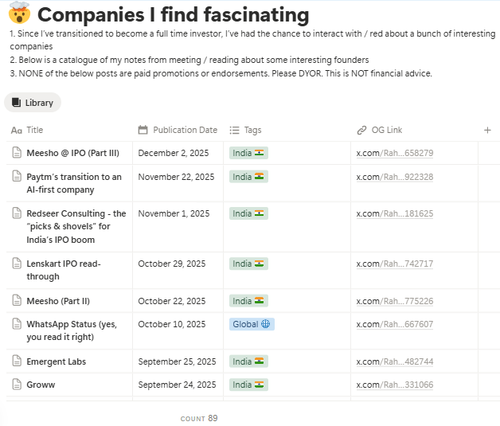Open the x.com link ending 658279
This screenshot has height=426, width=500.
(x=395, y=153)
